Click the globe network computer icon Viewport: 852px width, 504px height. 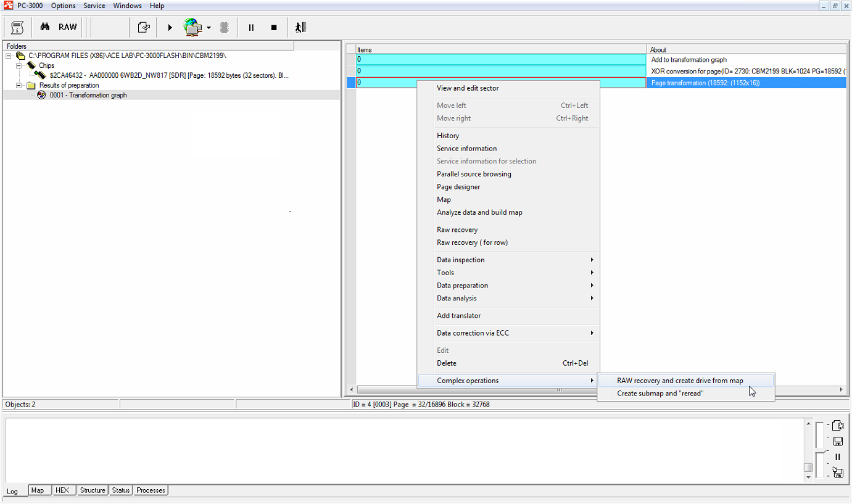pos(192,27)
